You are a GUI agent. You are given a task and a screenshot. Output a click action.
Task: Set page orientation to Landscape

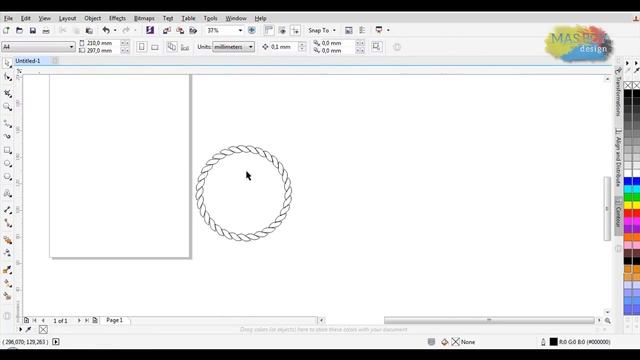(155, 47)
